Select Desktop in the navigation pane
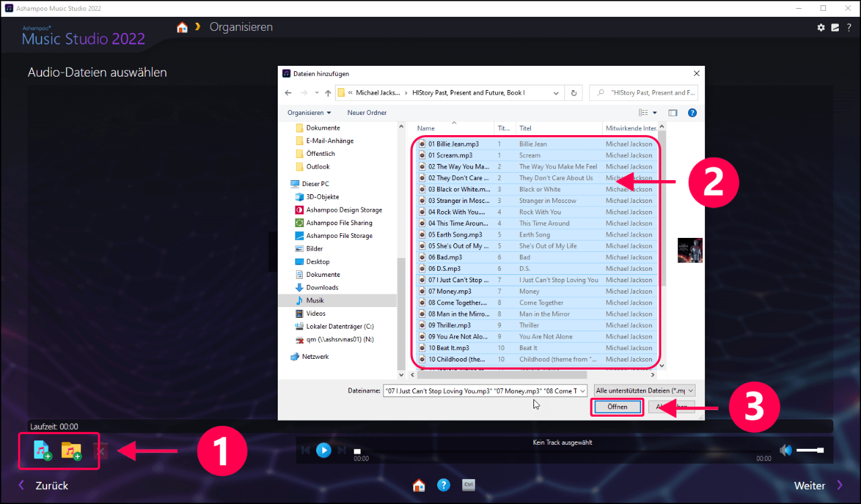This screenshot has width=861, height=504. tap(317, 261)
